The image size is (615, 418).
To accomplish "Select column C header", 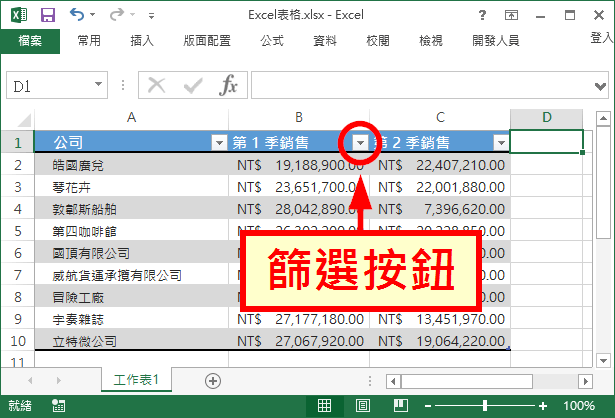I will pyautogui.click(x=440, y=117).
